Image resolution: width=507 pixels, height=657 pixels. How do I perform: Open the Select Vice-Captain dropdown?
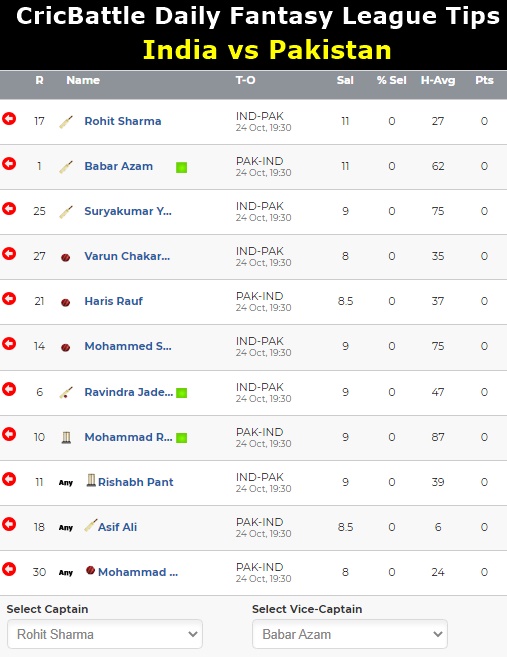coord(350,634)
